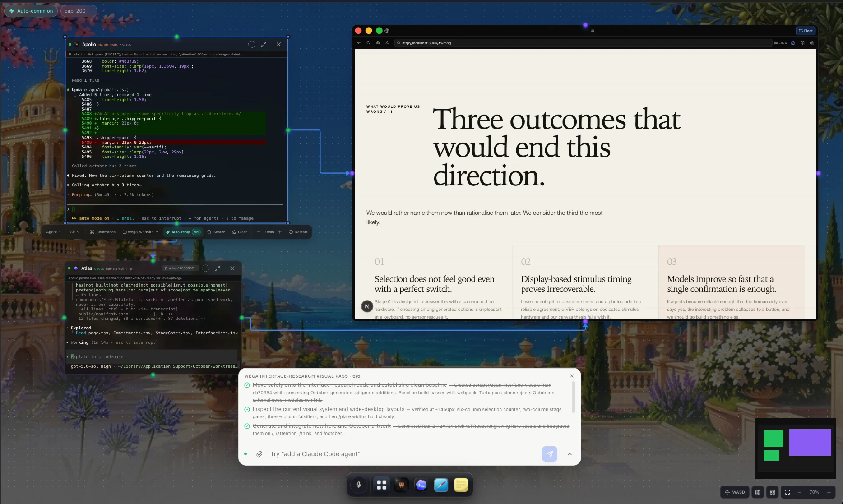
Task: Toggle Auto-reply ON in the agent toolbar
Action: tap(183, 232)
